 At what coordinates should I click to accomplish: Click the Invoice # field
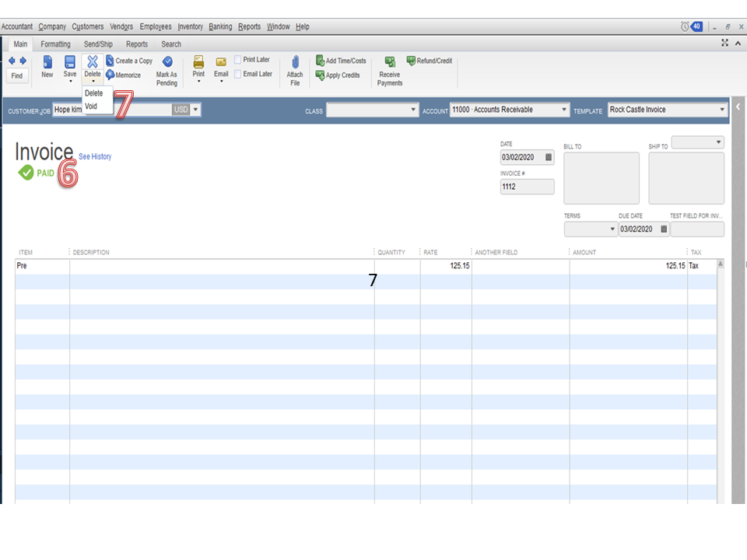527,187
